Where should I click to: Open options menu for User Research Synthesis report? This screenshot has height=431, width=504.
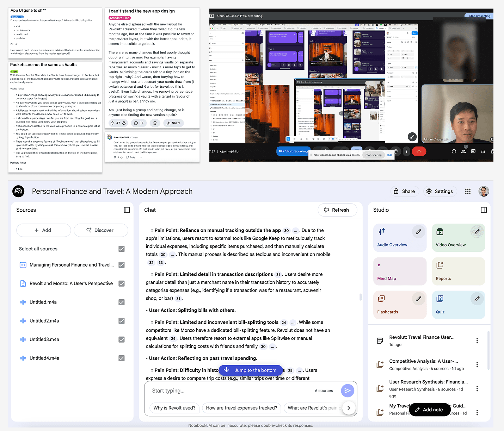(477, 389)
